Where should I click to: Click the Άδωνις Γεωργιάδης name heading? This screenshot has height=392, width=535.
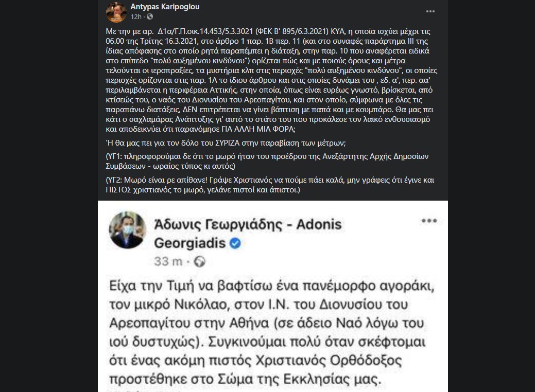click(x=247, y=224)
